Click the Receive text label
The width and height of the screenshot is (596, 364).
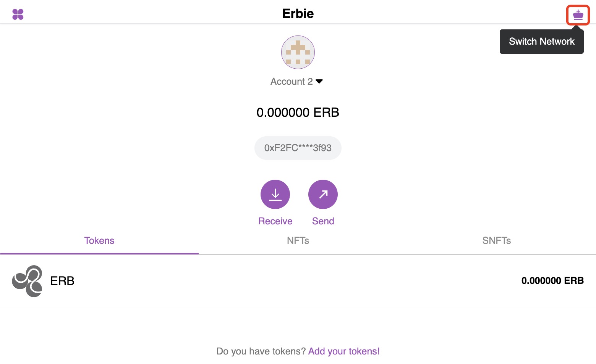pos(275,221)
